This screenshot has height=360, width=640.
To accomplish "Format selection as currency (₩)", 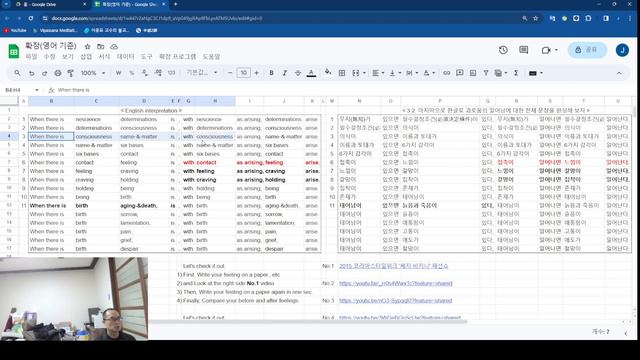I will pyautogui.click(x=118, y=73).
